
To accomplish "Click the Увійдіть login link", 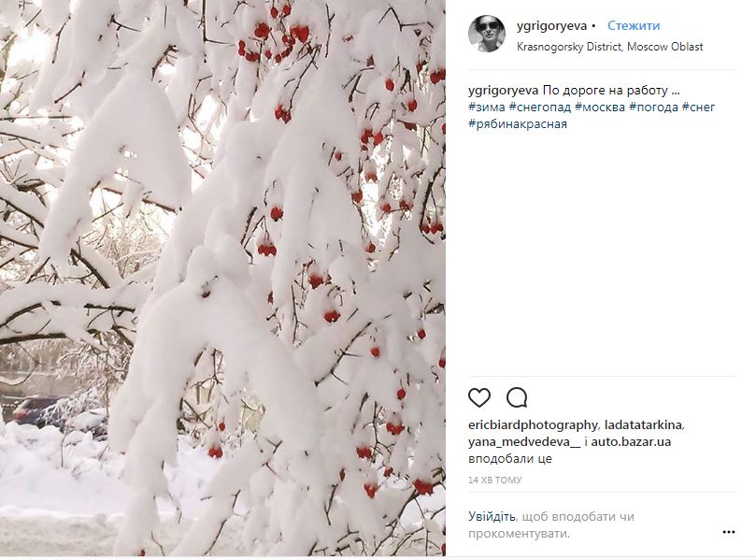I will pyautogui.click(x=492, y=517).
